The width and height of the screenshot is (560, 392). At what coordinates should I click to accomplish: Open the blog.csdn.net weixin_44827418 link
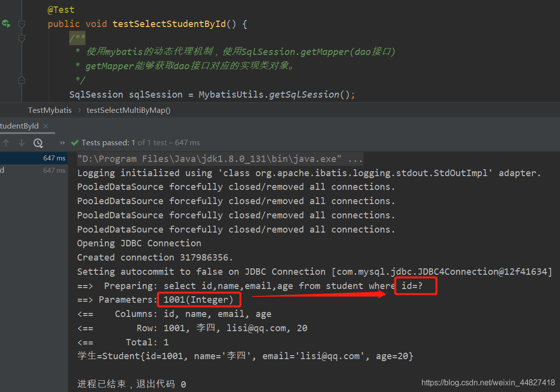tap(488, 383)
